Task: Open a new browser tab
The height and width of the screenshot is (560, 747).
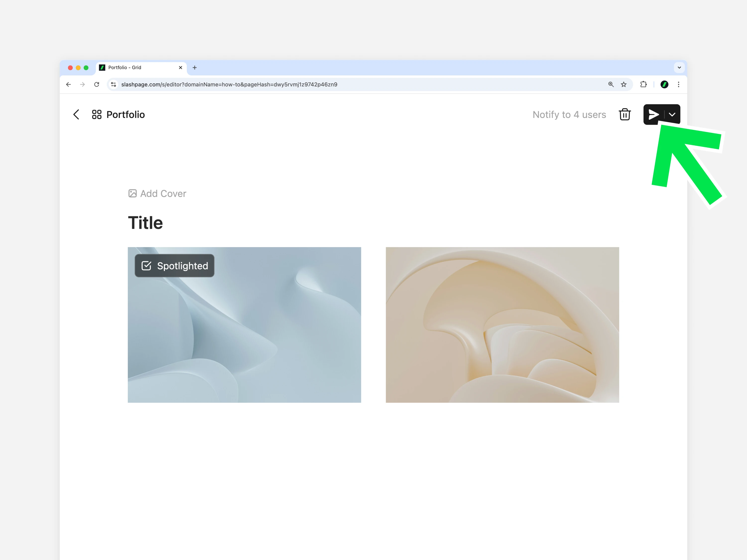Action: tap(194, 67)
